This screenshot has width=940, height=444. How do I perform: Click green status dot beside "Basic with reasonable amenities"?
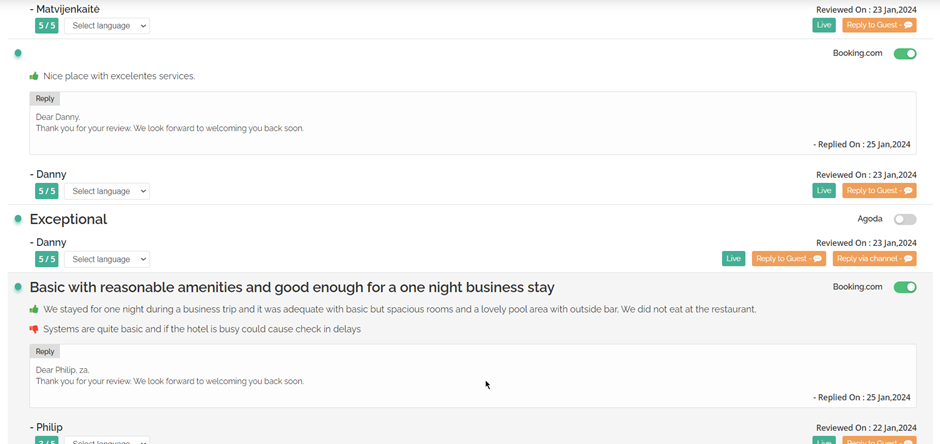[x=18, y=288]
